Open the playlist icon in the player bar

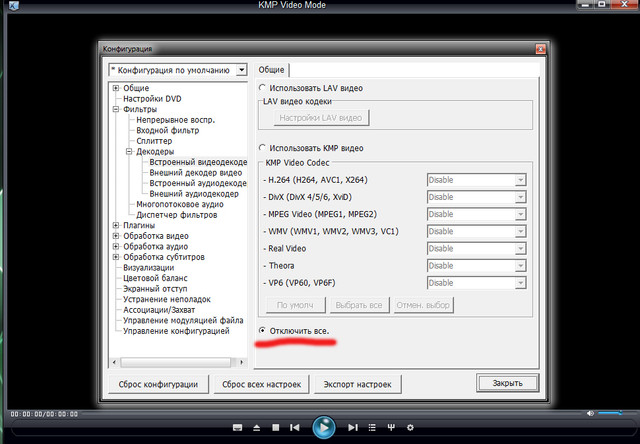coord(372,427)
